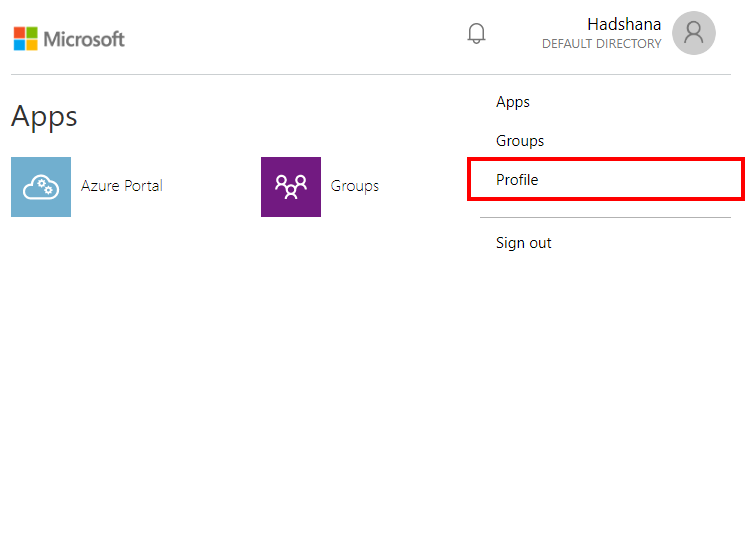Click the Microsoft four-square logo
Viewport: 752px width, 533px height.
coord(25,39)
